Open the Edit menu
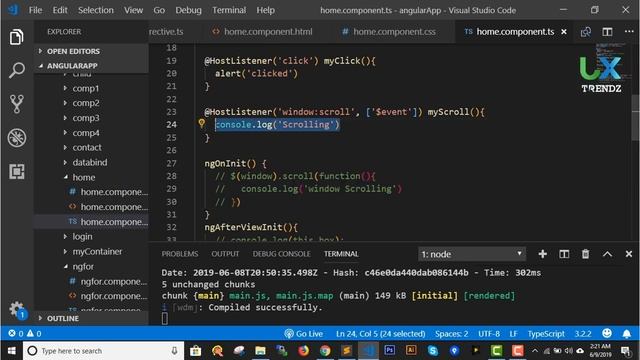This screenshot has height=360, width=640. pyautogui.click(x=60, y=10)
